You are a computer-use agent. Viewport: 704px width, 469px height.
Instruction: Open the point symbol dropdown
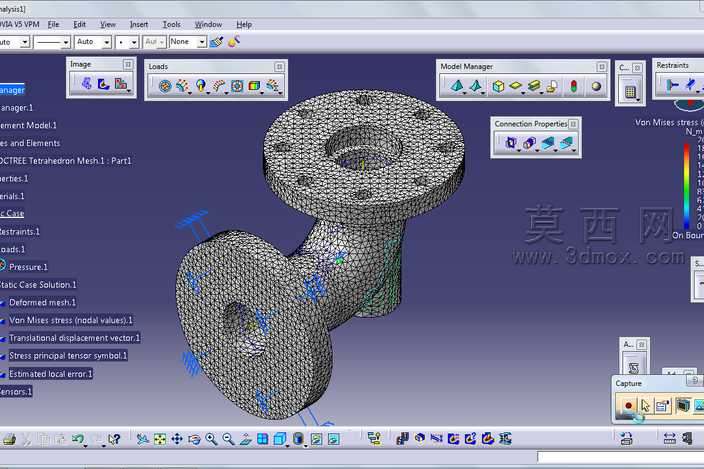[x=134, y=42]
